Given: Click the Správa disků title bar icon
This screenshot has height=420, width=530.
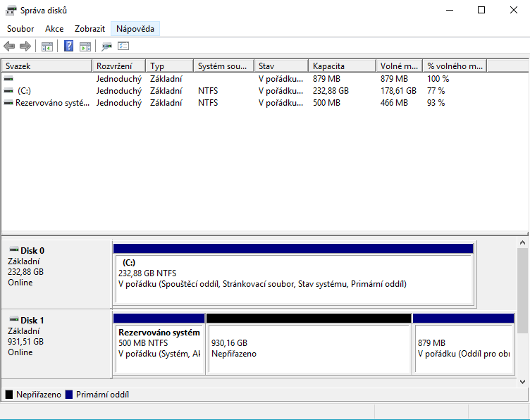Looking at the screenshot, I should click(11, 11).
